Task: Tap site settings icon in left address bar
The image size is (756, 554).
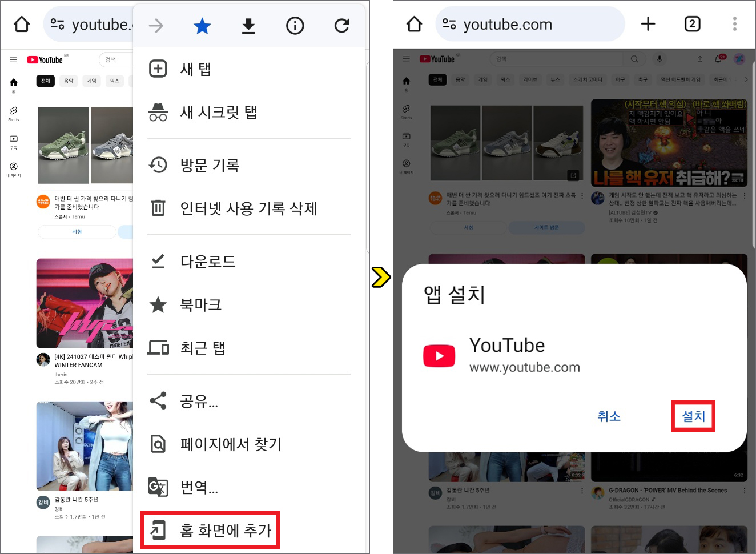Action: point(57,25)
